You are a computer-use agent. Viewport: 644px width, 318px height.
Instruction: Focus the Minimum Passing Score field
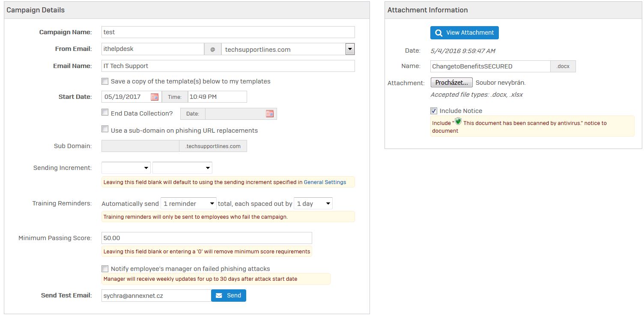[206, 238]
